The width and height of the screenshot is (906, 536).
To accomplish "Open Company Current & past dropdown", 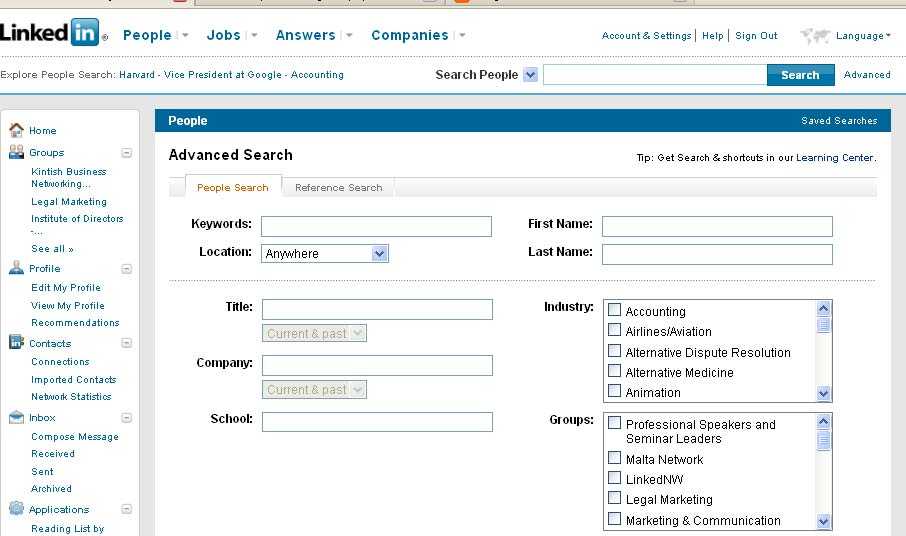I will pos(314,389).
